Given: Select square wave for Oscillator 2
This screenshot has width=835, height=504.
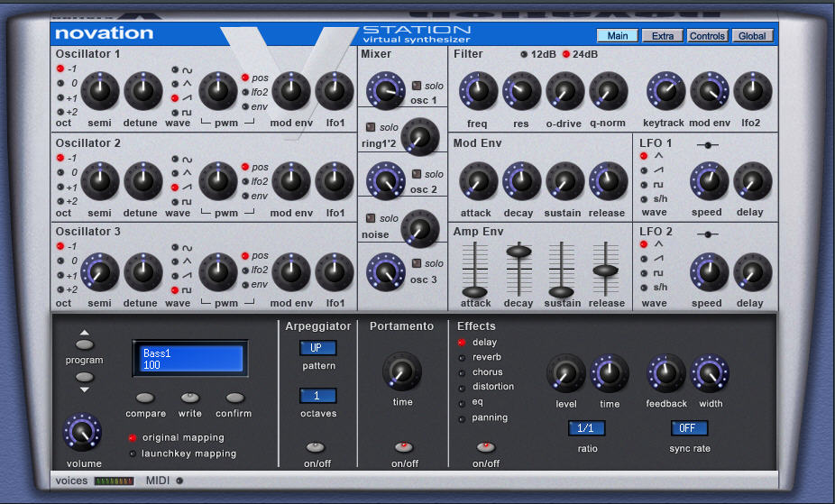Looking at the screenshot, I should pyautogui.click(x=175, y=202).
